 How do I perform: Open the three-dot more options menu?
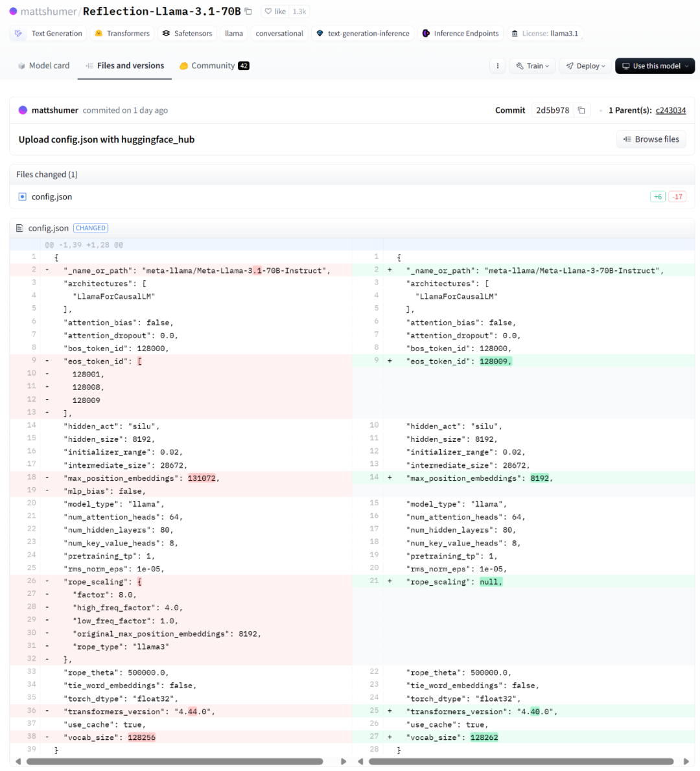click(x=497, y=66)
